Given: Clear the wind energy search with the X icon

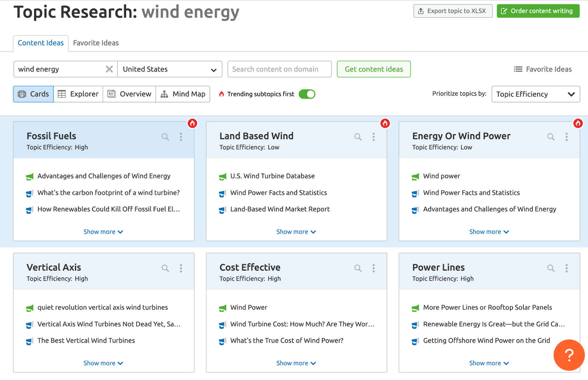Looking at the screenshot, I should pos(109,69).
